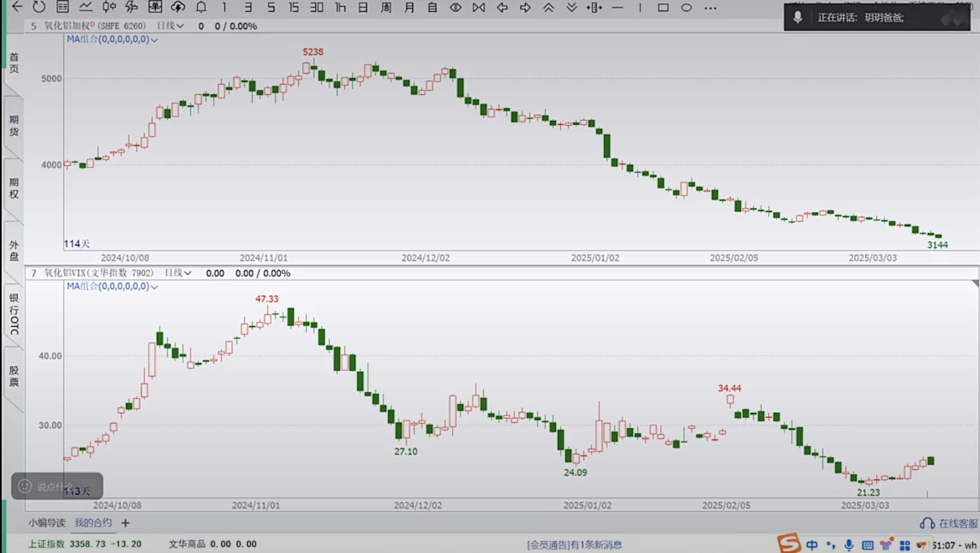Switch to 小编导读 tab
This screenshot has width=980, height=553.
[x=47, y=523]
